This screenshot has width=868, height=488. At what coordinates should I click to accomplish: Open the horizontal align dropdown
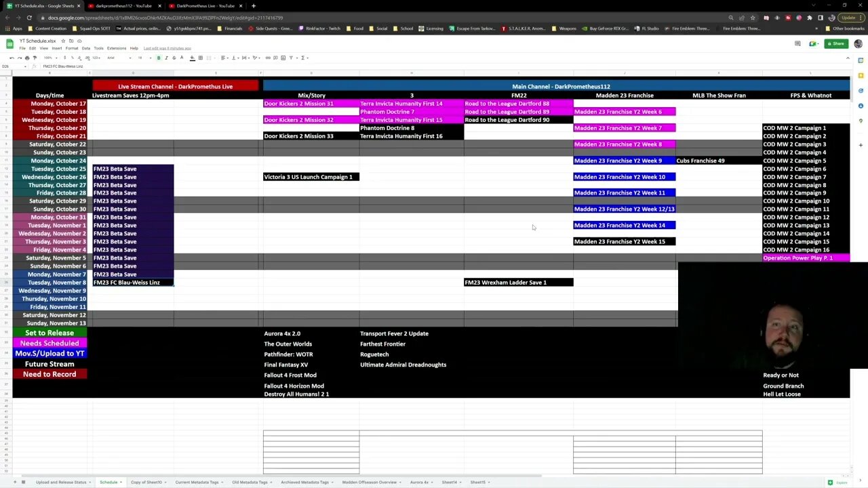click(x=224, y=58)
